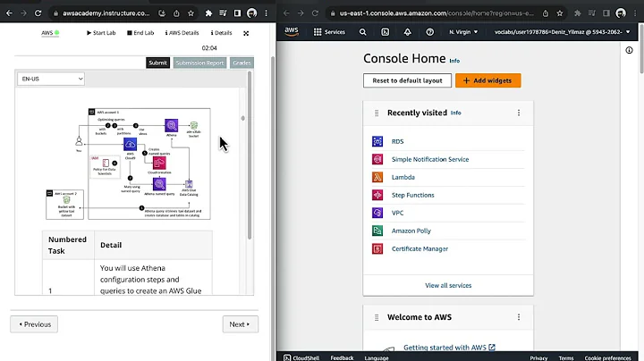The height and width of the screenshot is (361, 644).
Task: Open Getting started with AWS link
Action: point(449,348)
